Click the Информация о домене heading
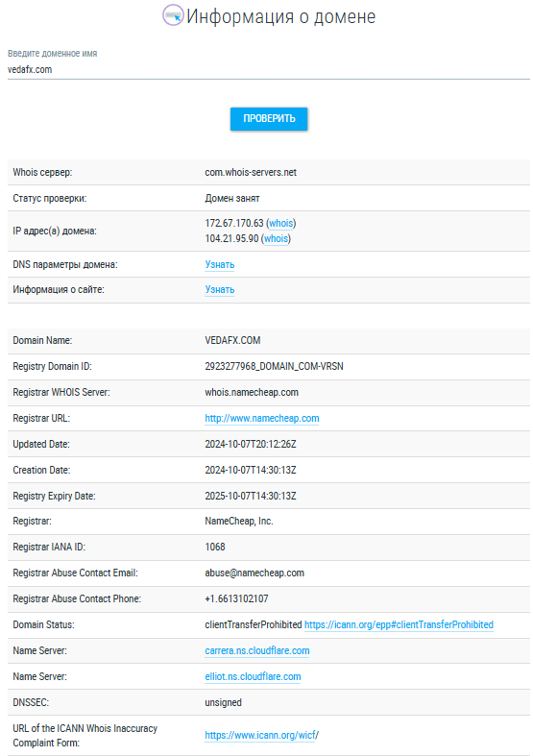 pyautogui.click(x=281, y=16)
